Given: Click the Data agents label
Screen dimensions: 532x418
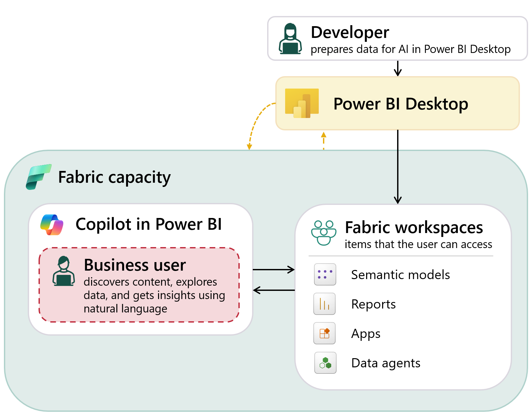Looking at the screenshot, I should click(x=386, y=363).
